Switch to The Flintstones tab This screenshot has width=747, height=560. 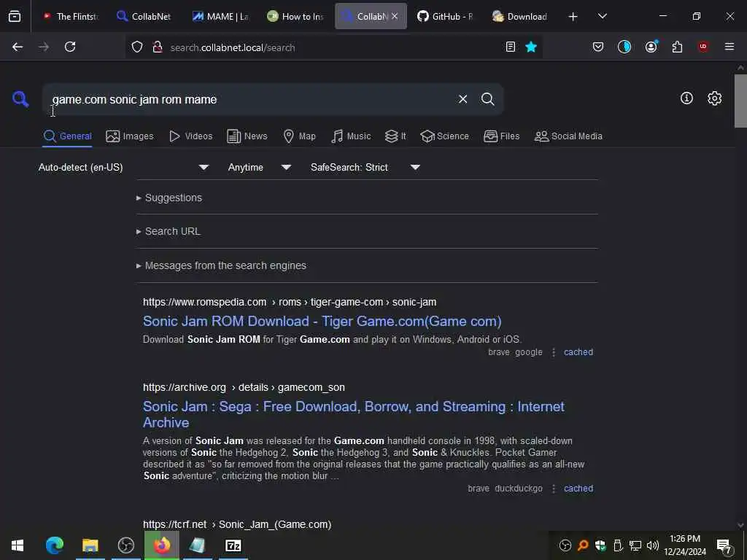pos(71,16)
